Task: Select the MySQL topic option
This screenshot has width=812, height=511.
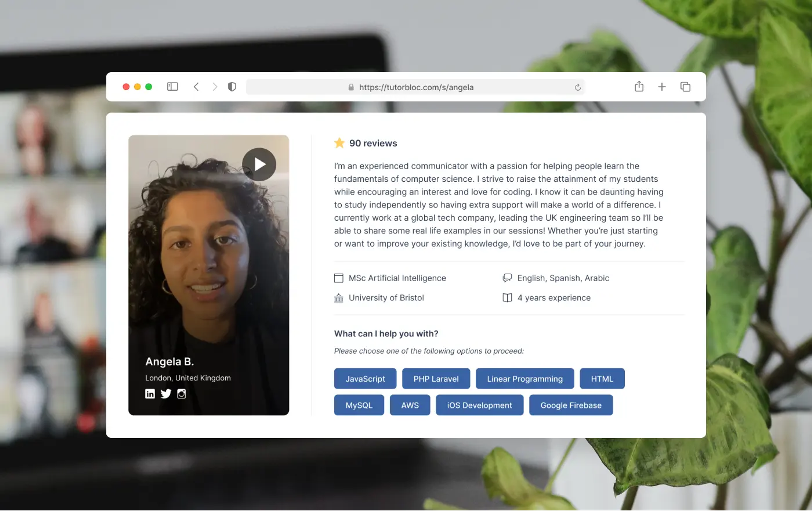Action: tap(359, 405)
